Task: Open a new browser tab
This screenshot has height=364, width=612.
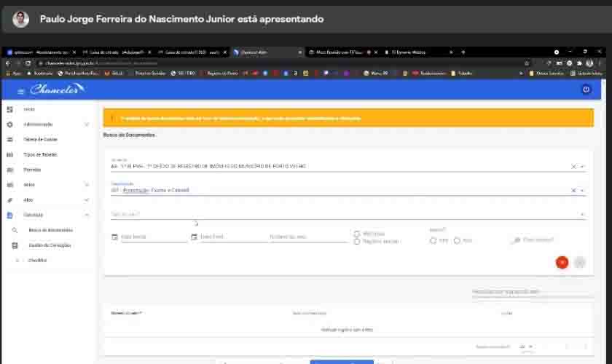Action: (x=463, y=52)
